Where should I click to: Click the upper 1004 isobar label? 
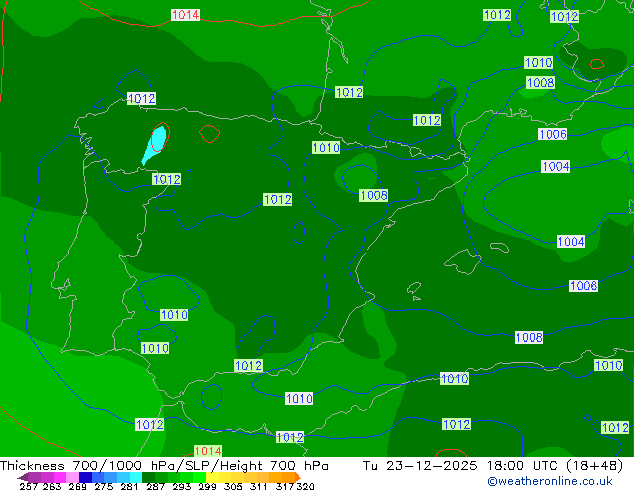(556, 167)
